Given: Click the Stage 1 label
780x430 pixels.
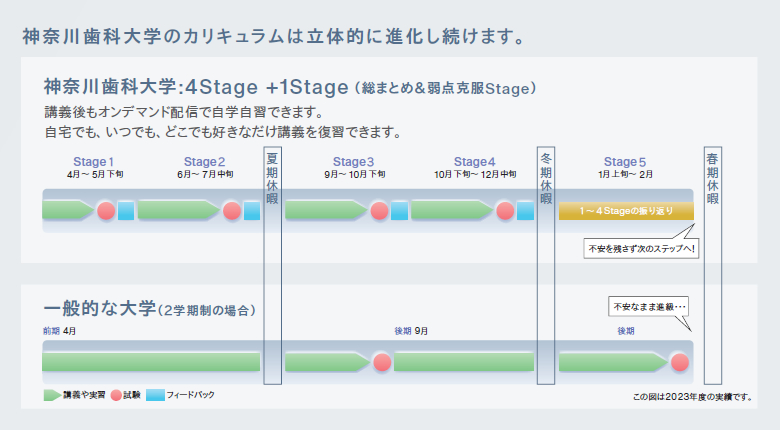Looking at the screenshot, I should point(94,162).
